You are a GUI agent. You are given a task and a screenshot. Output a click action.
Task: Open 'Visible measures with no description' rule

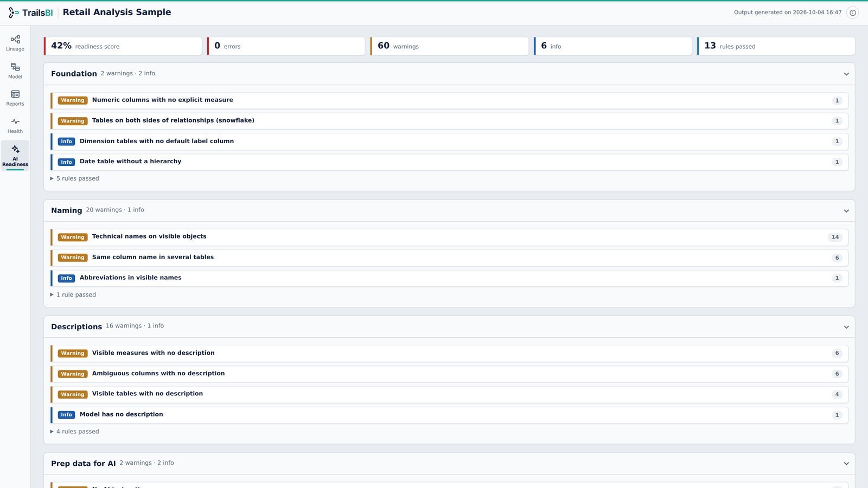pyautogui.click(x=449, y=354)
